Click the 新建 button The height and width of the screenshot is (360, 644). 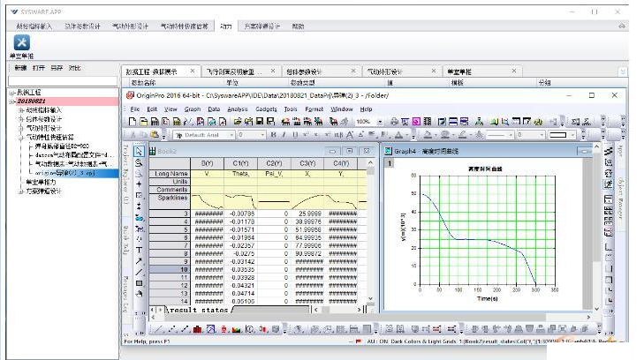pyautogui.click(x=20, y=68)
